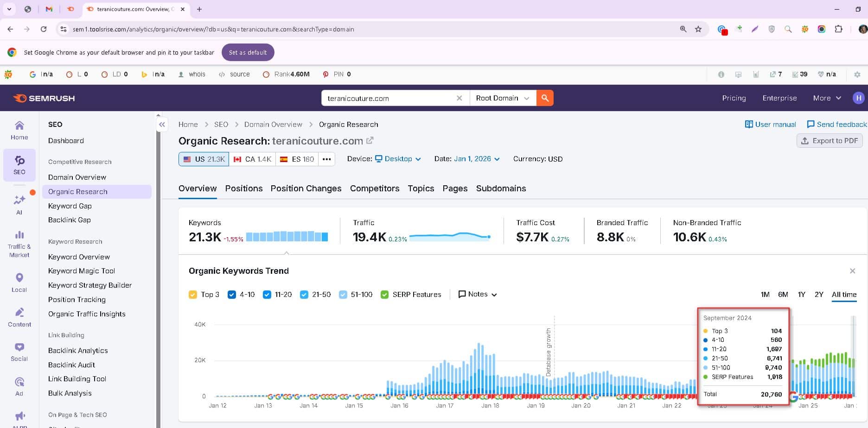Switch to the Positions tab
868x428 pixels.
tap(244, 189)
